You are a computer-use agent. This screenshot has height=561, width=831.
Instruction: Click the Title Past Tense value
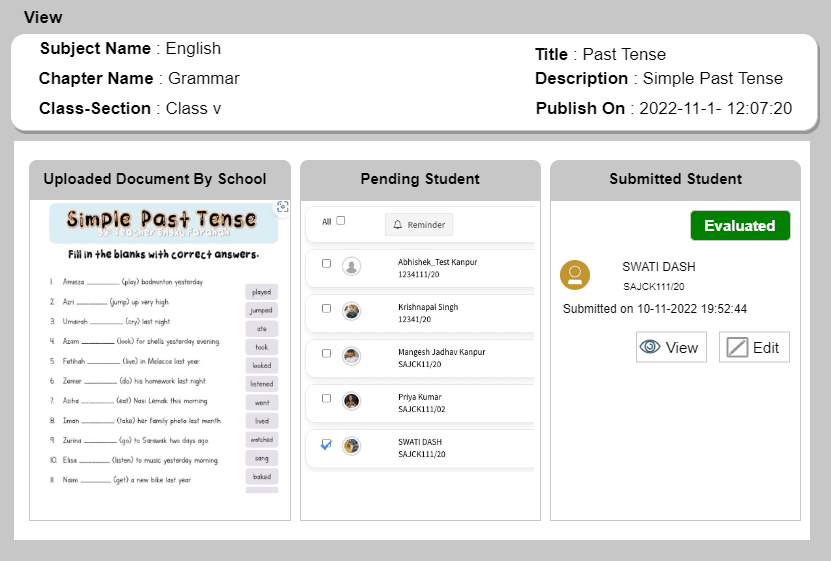coord(624,54)
